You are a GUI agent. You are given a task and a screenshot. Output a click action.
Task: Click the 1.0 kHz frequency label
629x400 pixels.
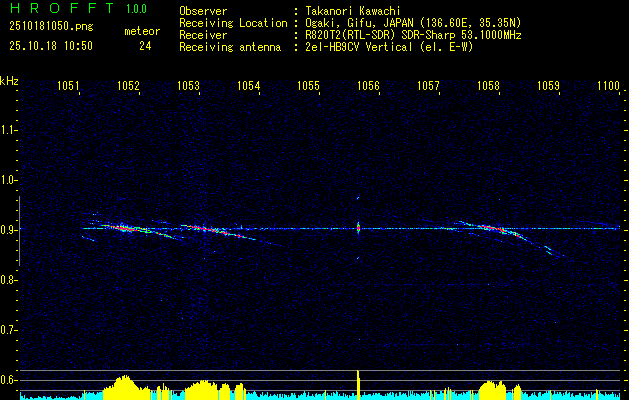click(x=7, y=180)
